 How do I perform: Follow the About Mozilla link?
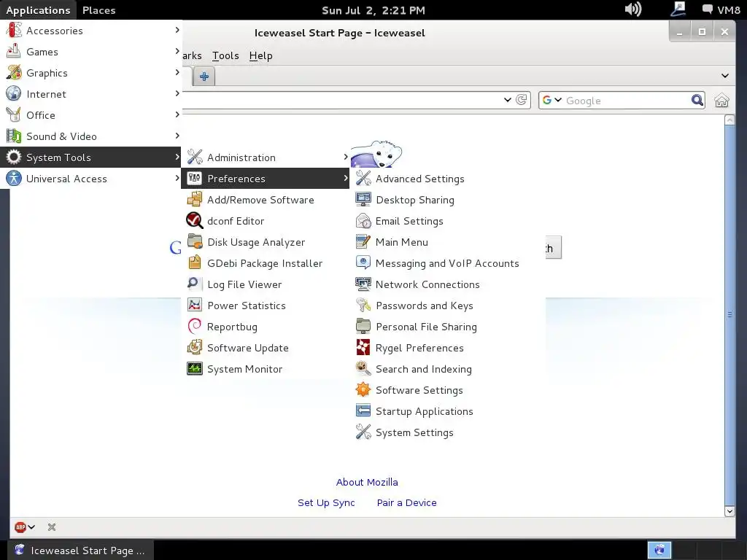point(367,482)
